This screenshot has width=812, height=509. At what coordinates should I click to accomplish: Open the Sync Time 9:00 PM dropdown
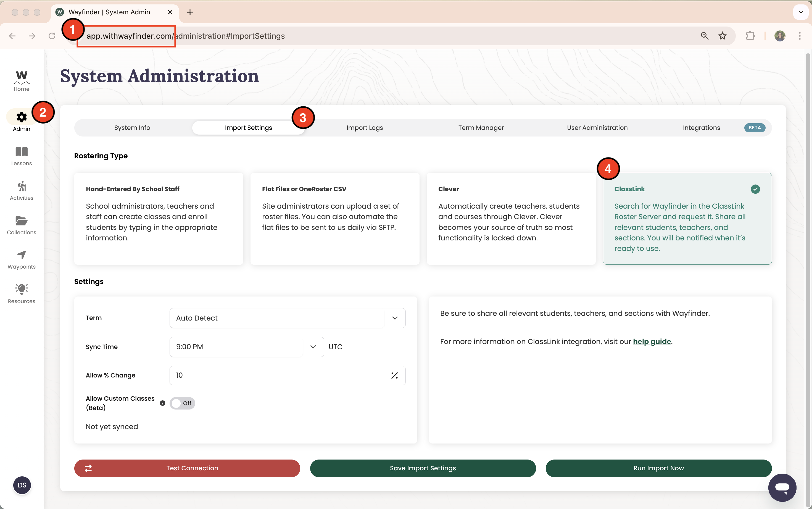pos(246,347)
